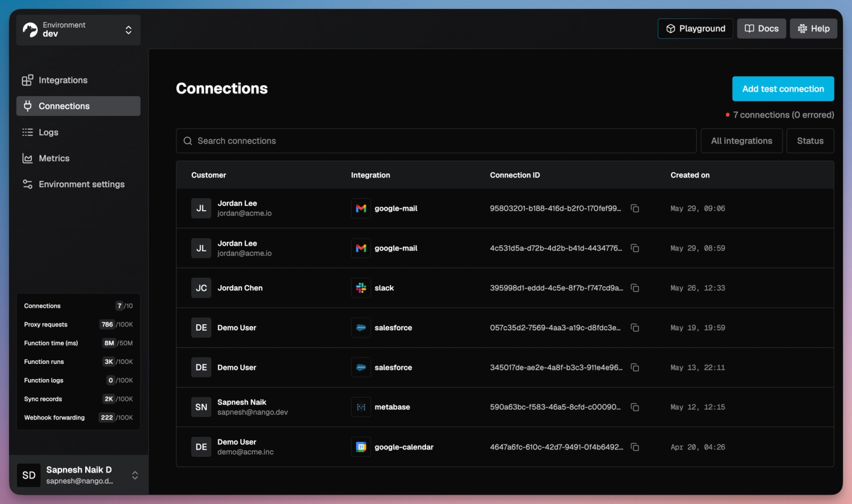
Task: Click the Apr 20, 04:26 date
Action: tap(698, 447)
